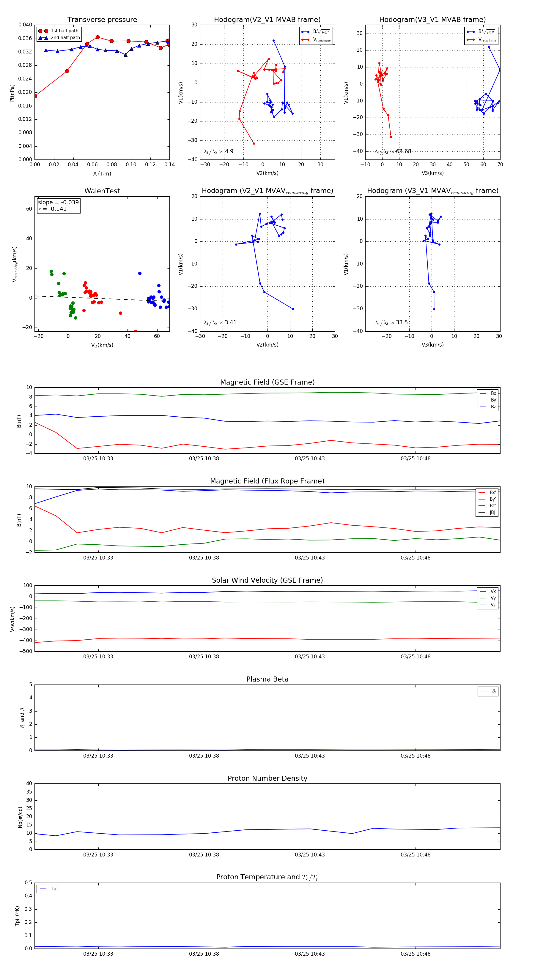Click the "r = -0.141" correlation text
This screenshot has width=535, height=980.
[53, 209]
